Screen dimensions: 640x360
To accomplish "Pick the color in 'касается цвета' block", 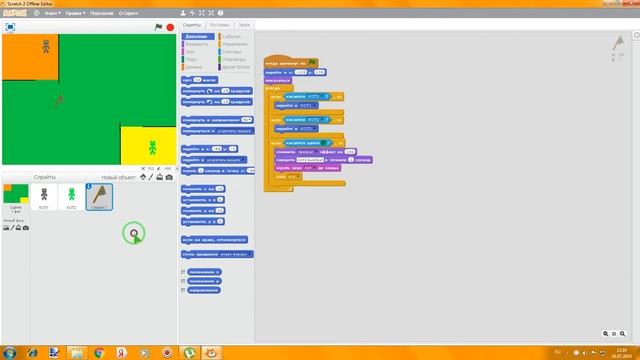I will point(324,143).
